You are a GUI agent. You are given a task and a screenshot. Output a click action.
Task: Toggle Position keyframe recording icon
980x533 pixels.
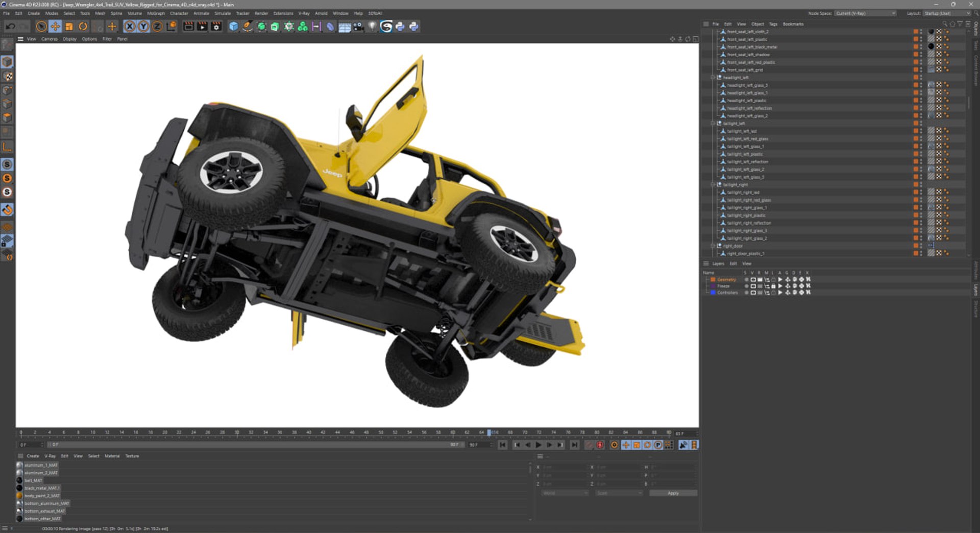coord(626,445)
